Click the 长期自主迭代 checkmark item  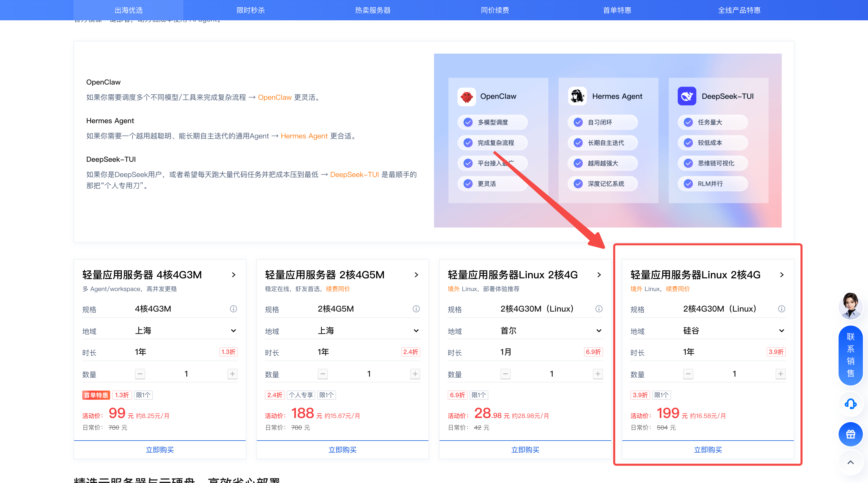point(603,143)
